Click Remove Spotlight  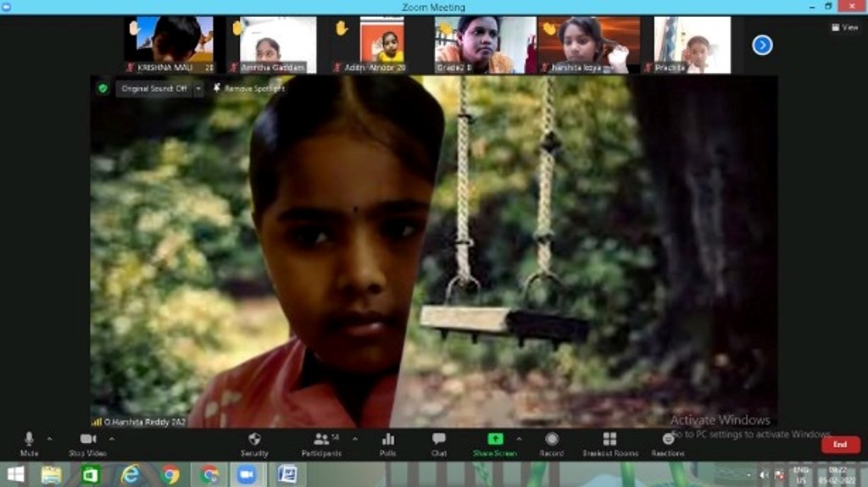click(249, 88)
